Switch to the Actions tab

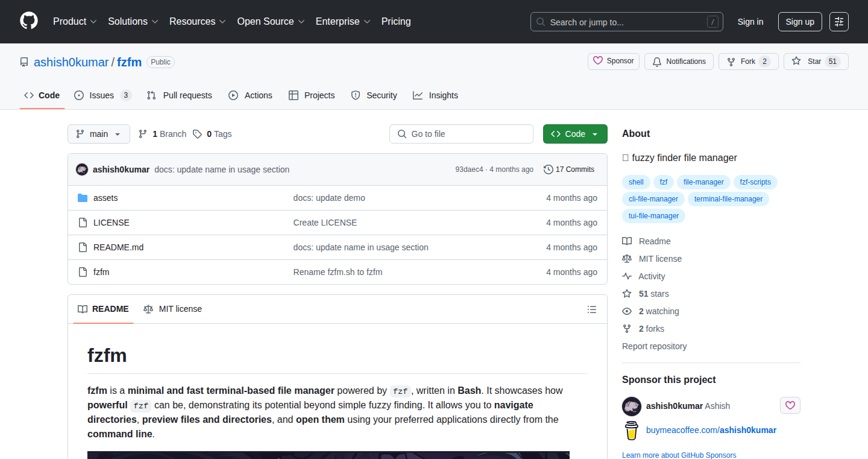[251, 95]
